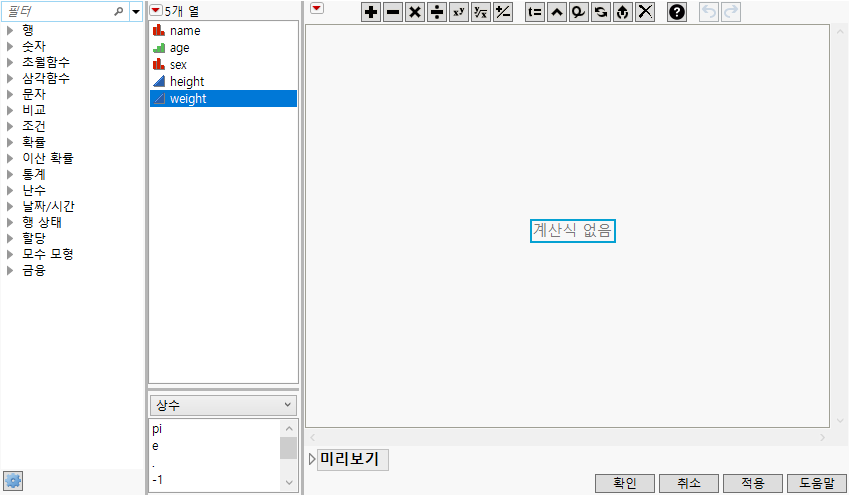
Task: Expand the 이산 확률 category
Action: (10, 158)
